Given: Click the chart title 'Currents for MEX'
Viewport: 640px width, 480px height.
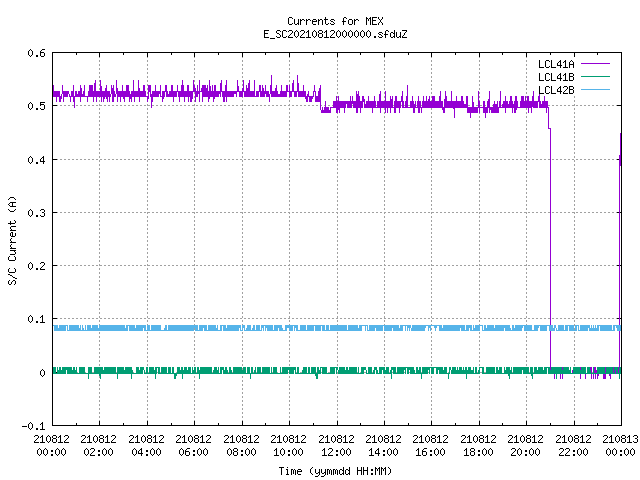Looking at the screenshot, I should (x=335, y=21).
